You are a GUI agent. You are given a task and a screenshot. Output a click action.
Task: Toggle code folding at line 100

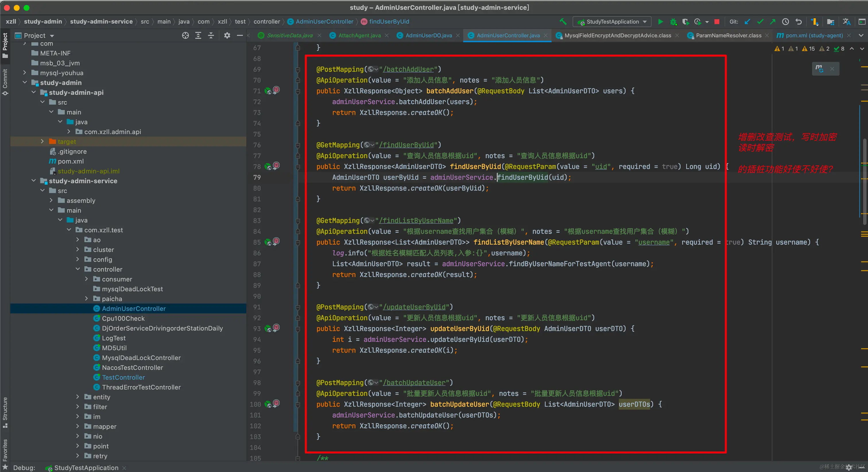tap(298, 404)
